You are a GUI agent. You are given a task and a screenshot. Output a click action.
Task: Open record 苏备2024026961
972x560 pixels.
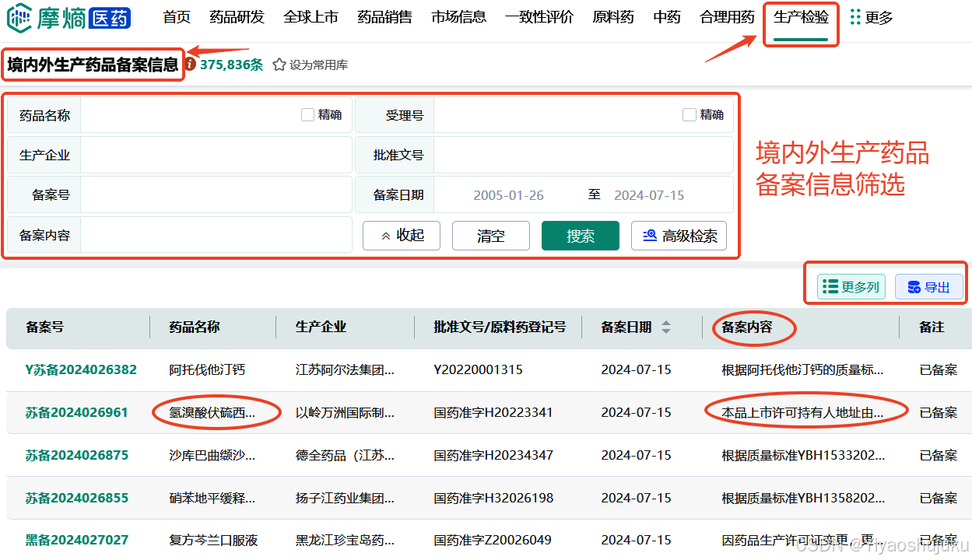(x=76, y=412)
